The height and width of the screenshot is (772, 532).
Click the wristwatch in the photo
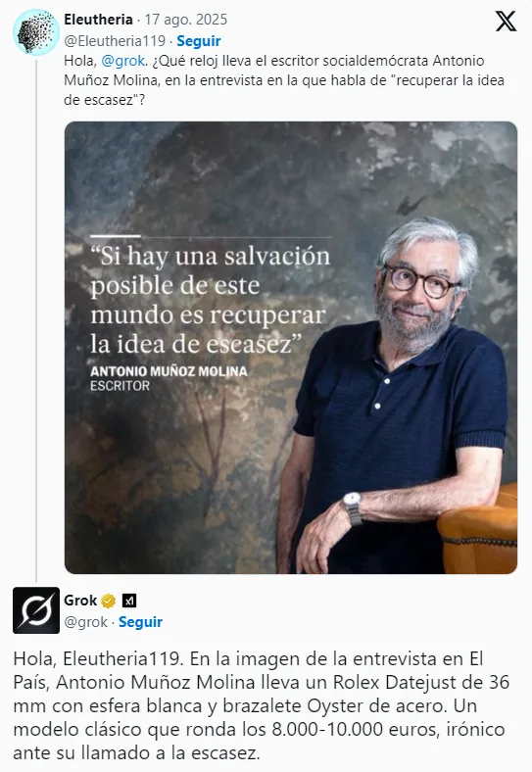(x=353, y=508)
